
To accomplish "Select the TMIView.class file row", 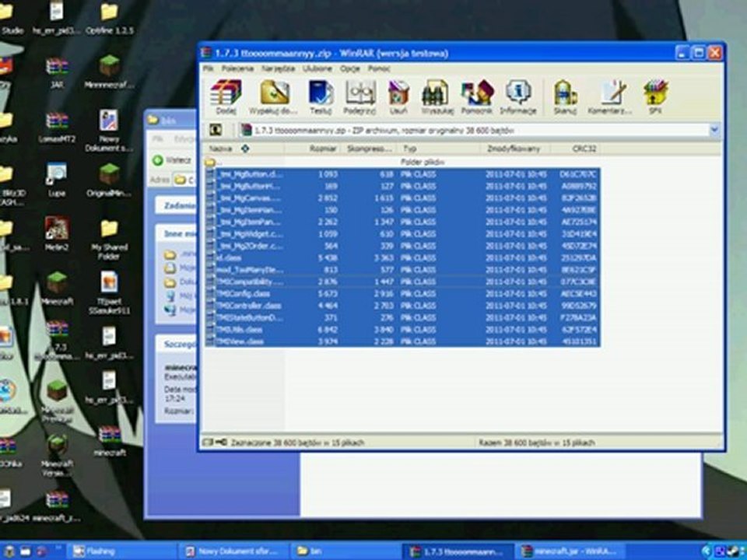I will point(402,341).
